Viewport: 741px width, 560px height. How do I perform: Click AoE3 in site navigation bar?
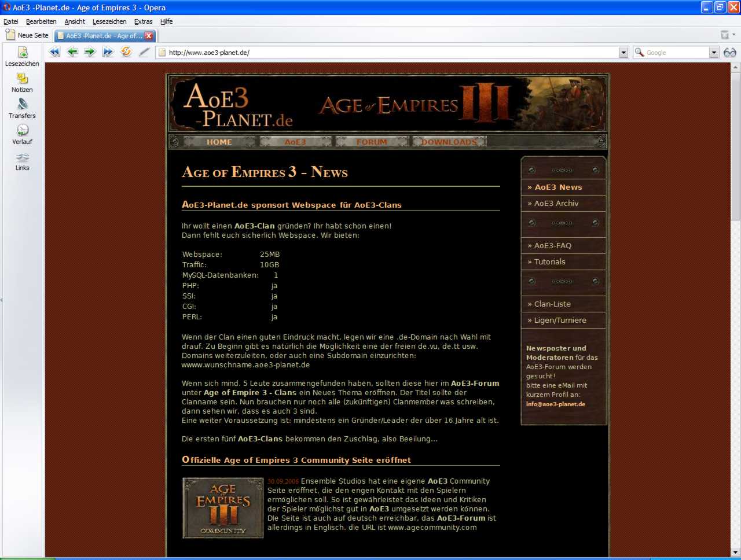(295, 142)
